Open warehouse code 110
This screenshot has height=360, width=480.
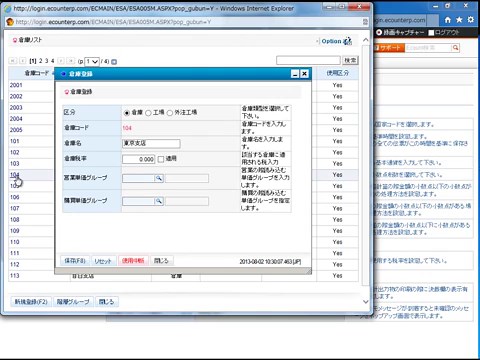pos(15,242)
